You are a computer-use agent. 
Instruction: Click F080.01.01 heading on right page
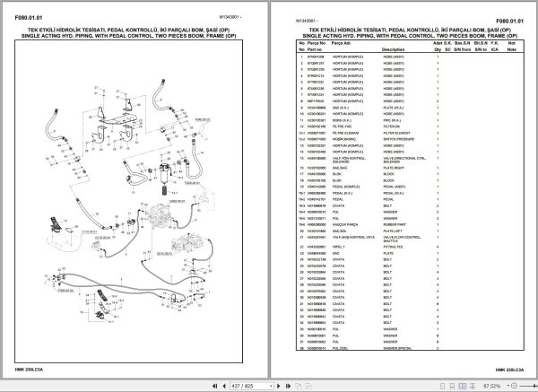pyautogui.click(x=510, y=22)
